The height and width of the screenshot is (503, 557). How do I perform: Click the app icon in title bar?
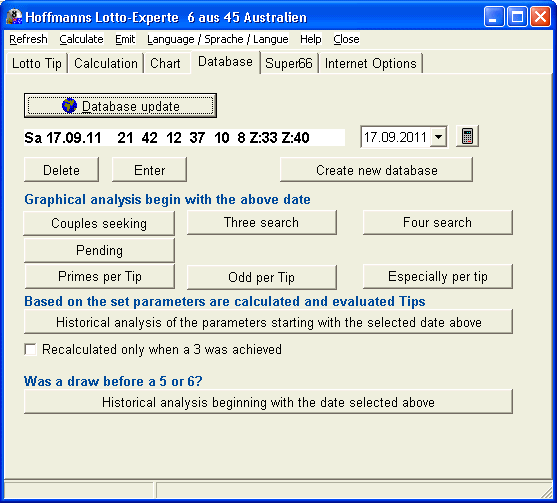click(x=14, y=17)
